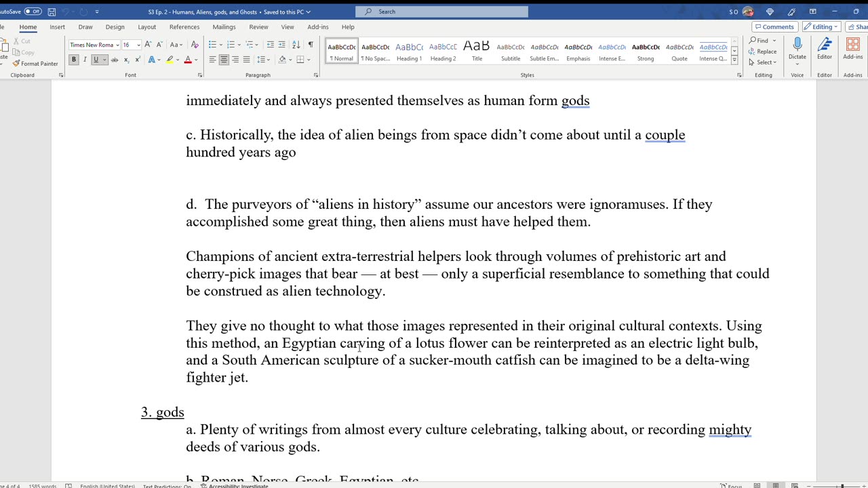Open Ribbon Display Options icon
The image size is (868, 488).
tap(812, 12)
